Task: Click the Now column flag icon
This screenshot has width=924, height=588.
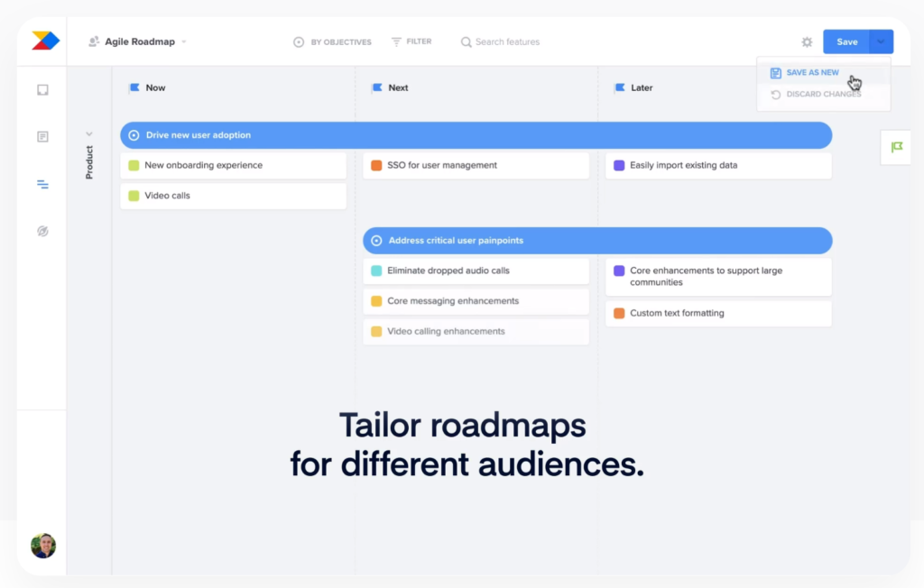Action: [x=134, y=87]
